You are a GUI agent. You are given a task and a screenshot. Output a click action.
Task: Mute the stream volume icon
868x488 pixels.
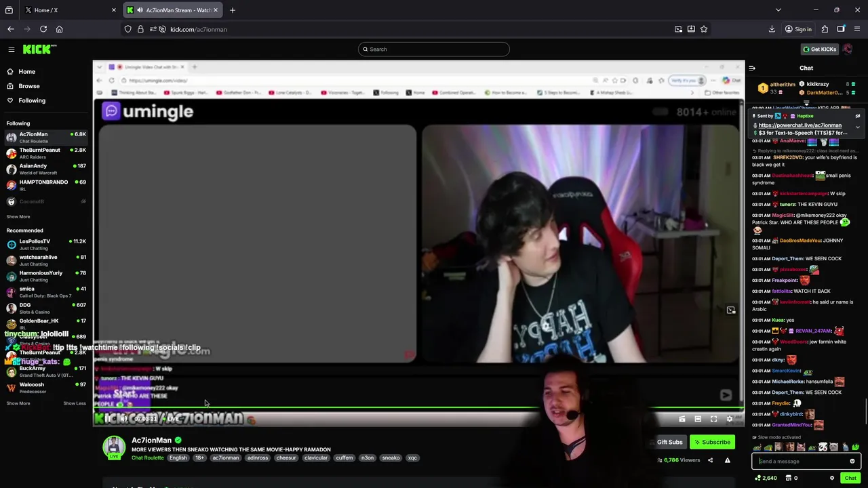[123, 419]
